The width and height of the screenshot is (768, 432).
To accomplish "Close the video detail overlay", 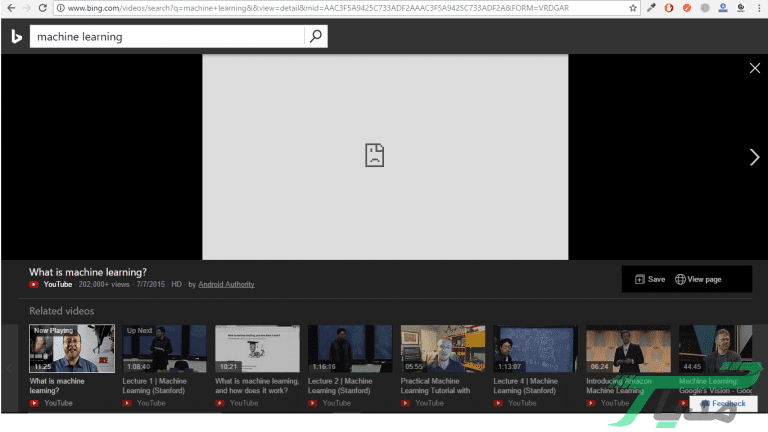I will click(755, 68).
